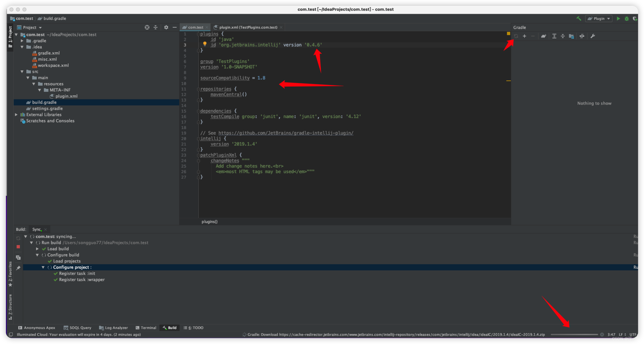Open the SOQL Query tool window

tap(77, 327)
